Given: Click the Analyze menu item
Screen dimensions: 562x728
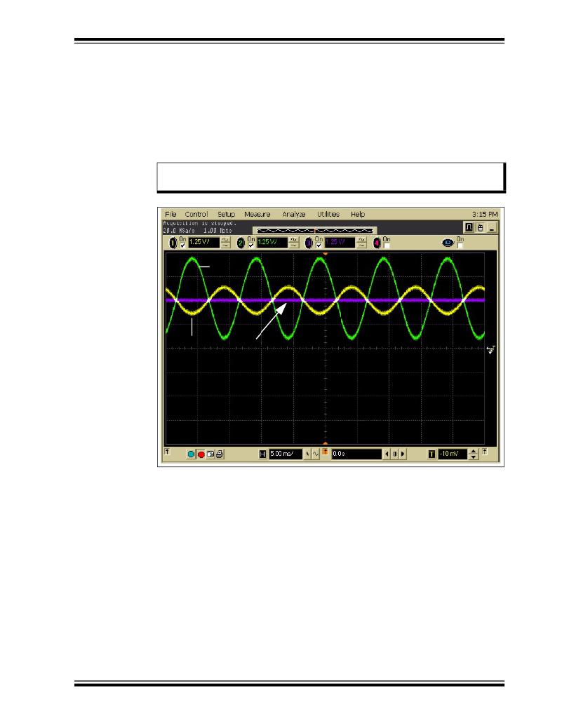Looking at the screenshot, I should coord(293,214).
